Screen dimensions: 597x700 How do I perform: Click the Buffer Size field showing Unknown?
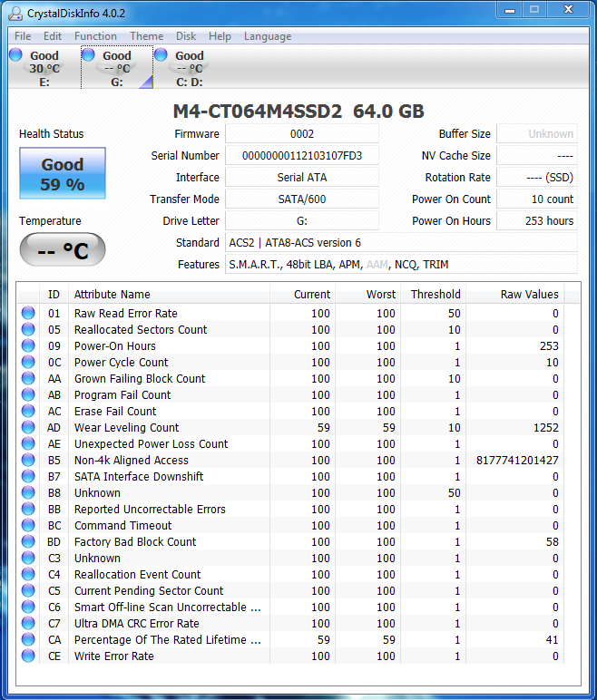(537, 134)
